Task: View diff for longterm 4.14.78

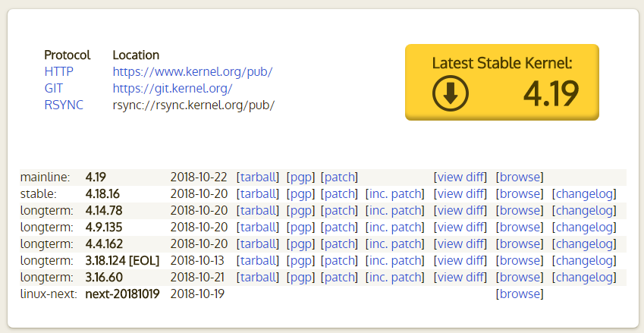Action: (x=460, y=211)
